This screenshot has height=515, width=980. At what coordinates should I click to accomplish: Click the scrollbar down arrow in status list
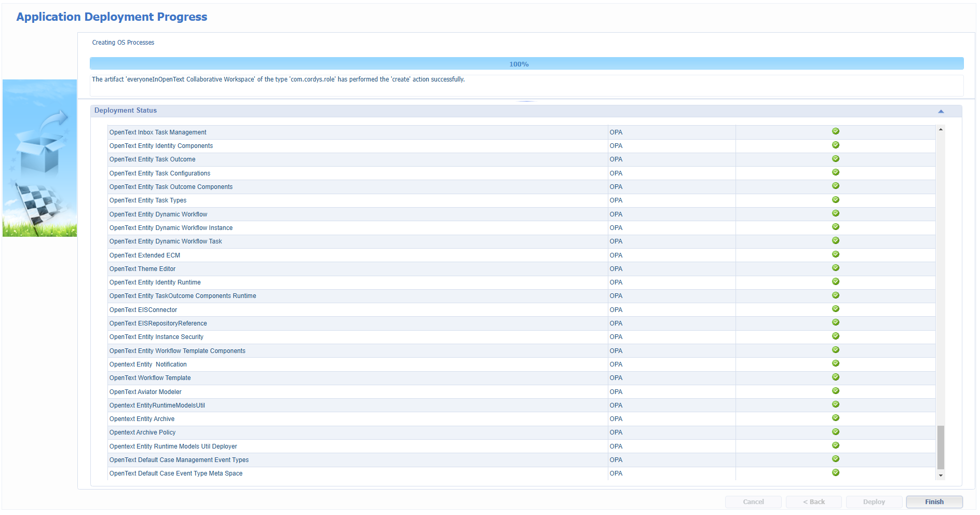click(941, 476)
